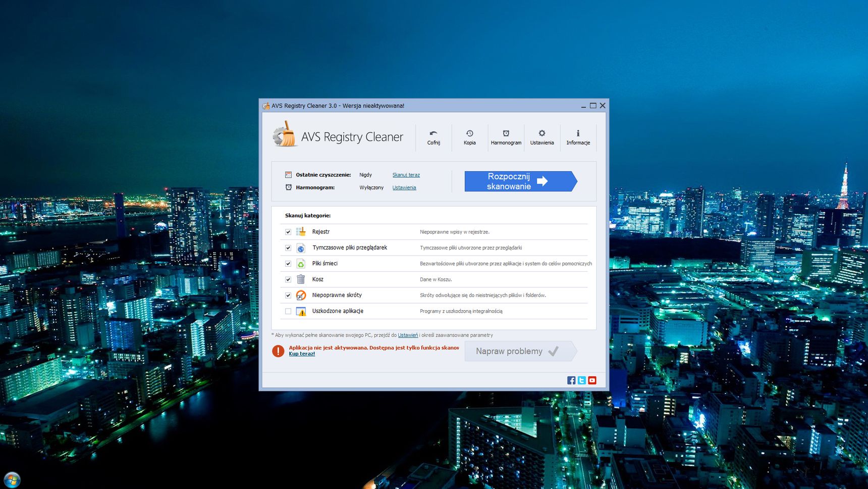Screen dimensions: 868x489
Task: Maximize the AVS Registry Cleaner window
Action: (x=593, y=106)
